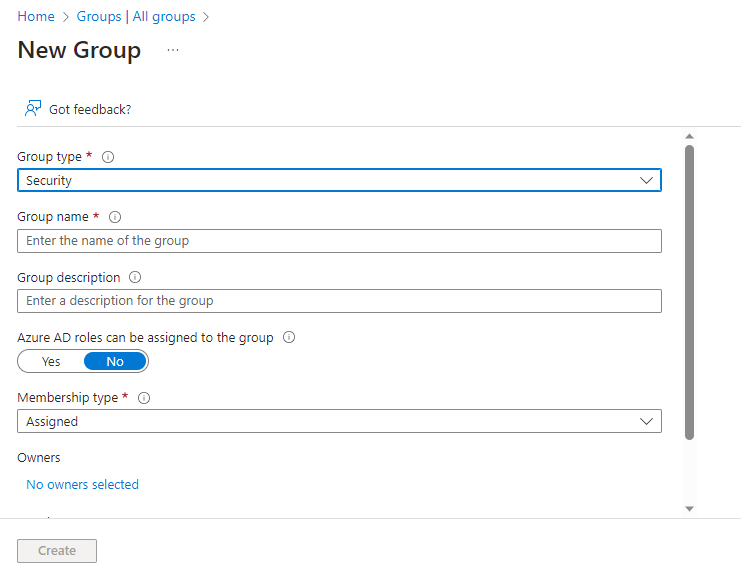
Task: Go to Home in breadcrumb
Action: (36, 17)
